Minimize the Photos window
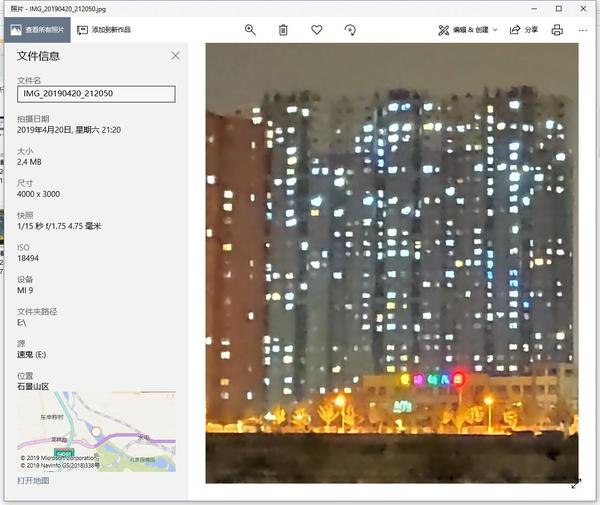600x505 pixels. [x=535, y=8]
